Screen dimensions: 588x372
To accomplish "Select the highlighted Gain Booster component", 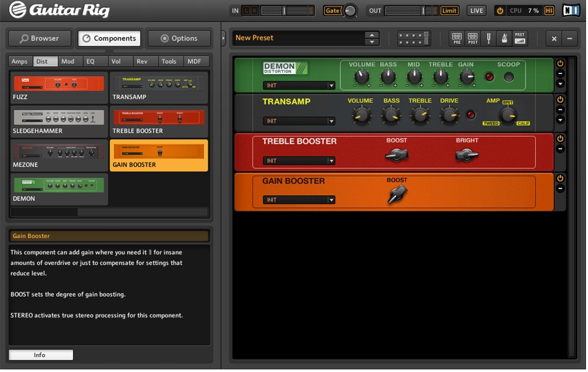I will click(159, 155).
